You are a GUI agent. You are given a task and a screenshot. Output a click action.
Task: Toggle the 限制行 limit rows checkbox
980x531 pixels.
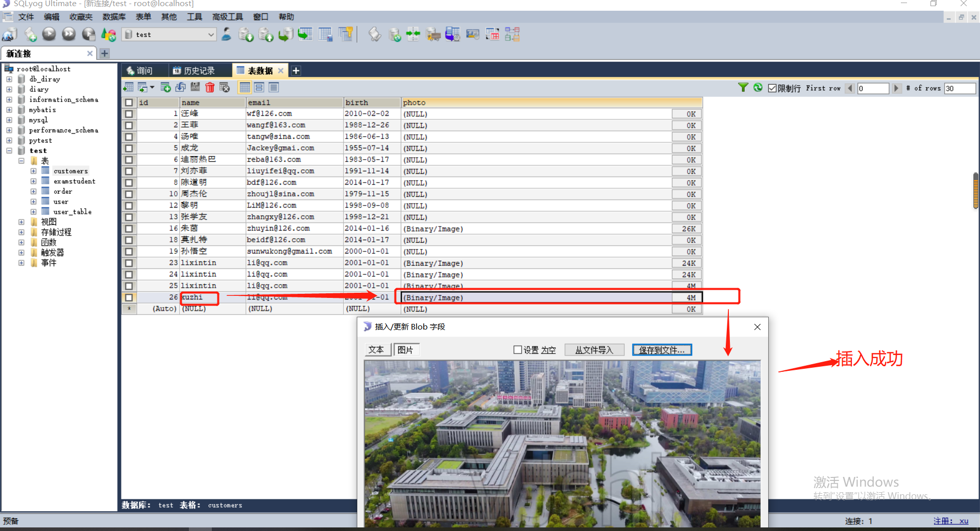772,88
